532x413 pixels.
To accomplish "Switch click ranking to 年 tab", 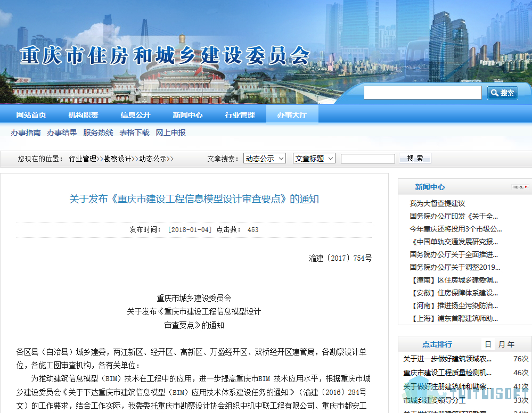I will click(x=511, y=344).
